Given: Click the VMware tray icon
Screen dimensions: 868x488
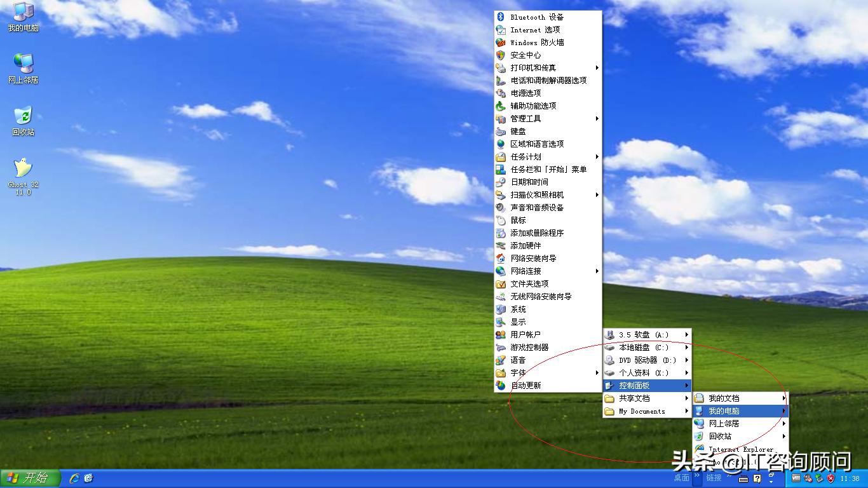Looking at the screenshot, I should 796,478.
